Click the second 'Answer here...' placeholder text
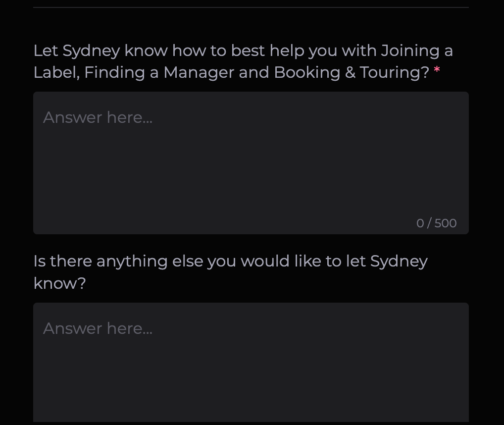 pyautogui.click(x=98, y=328)
